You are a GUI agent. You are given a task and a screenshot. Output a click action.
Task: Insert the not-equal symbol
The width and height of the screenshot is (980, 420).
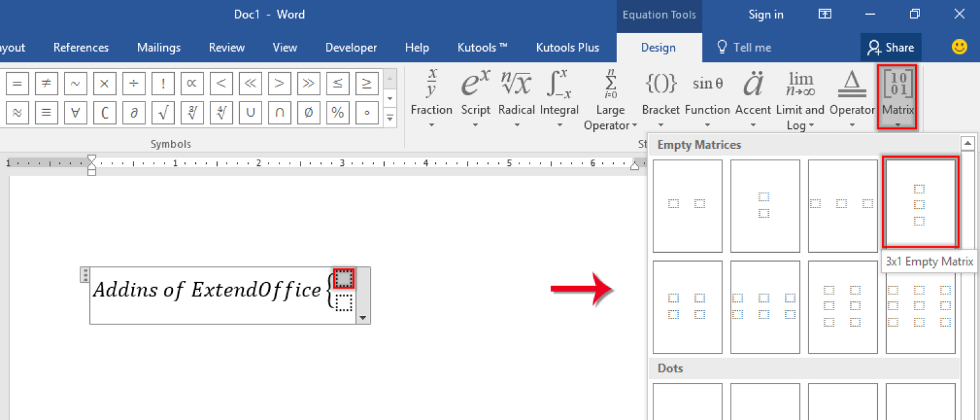pos(46,83)
